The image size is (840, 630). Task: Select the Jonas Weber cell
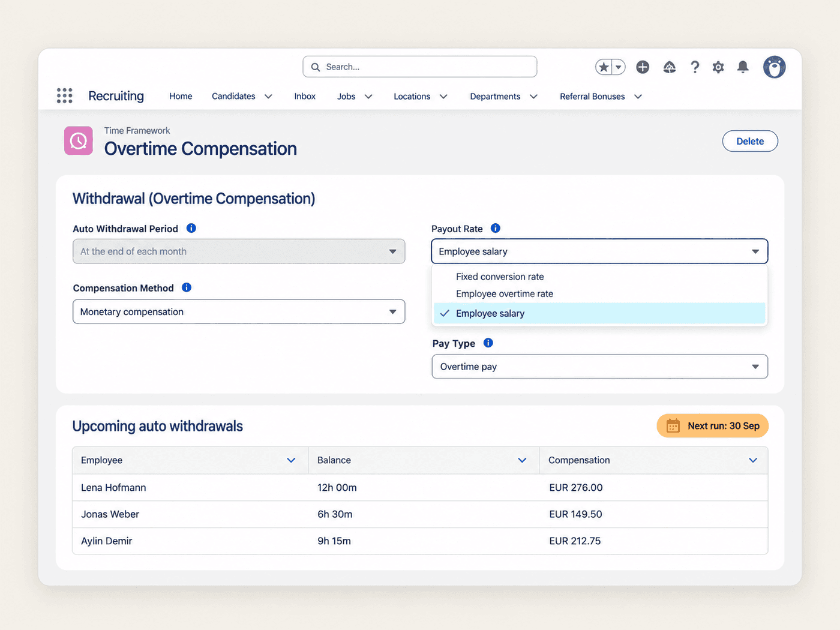[190, 514]
